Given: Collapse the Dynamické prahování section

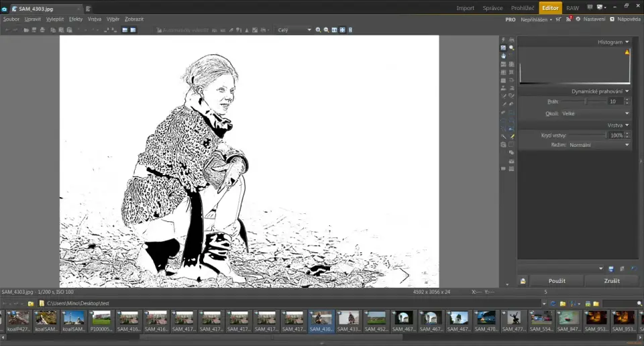Looking at the screenshot, I should 627,91.
